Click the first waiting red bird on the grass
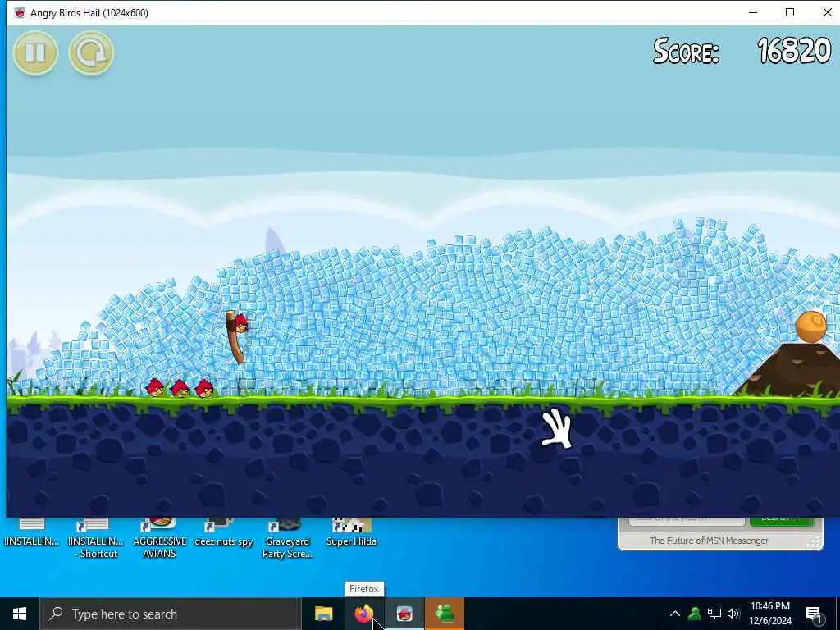This screenshot has width=840, height=630. point(155,387)
